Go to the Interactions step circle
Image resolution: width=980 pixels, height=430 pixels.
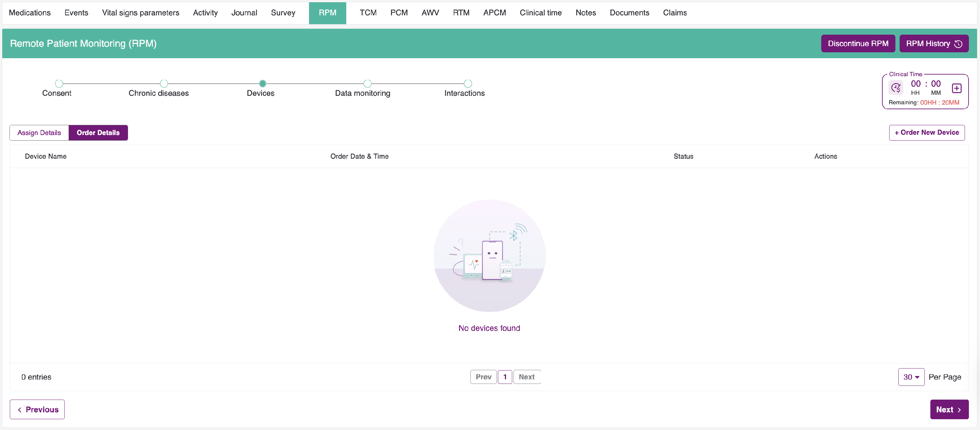click(468, 83)
